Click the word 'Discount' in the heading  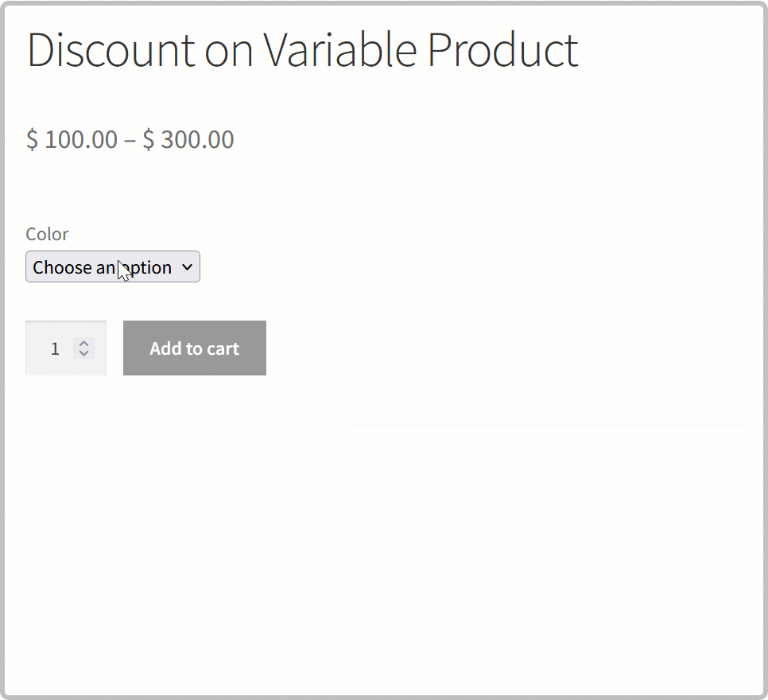[111, 50]
